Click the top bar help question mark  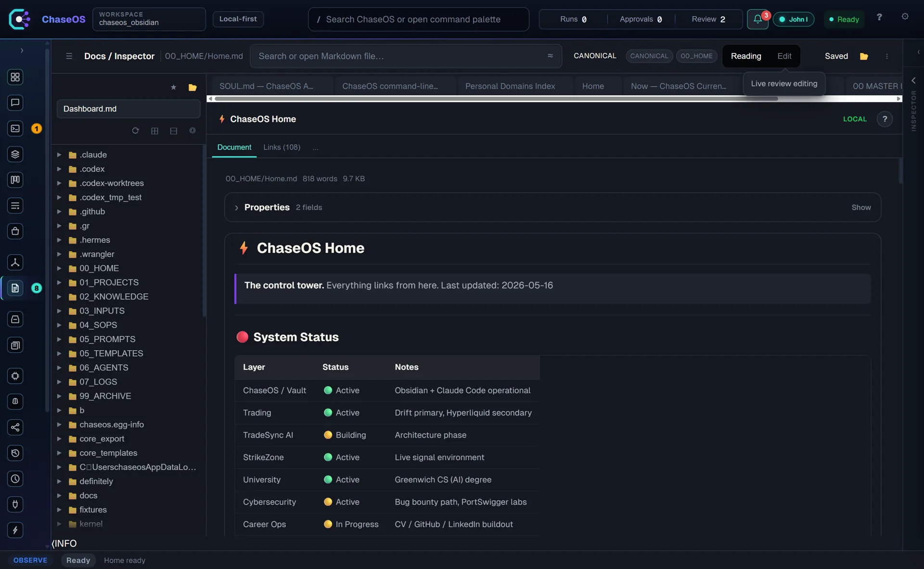[x=879, y=17]
